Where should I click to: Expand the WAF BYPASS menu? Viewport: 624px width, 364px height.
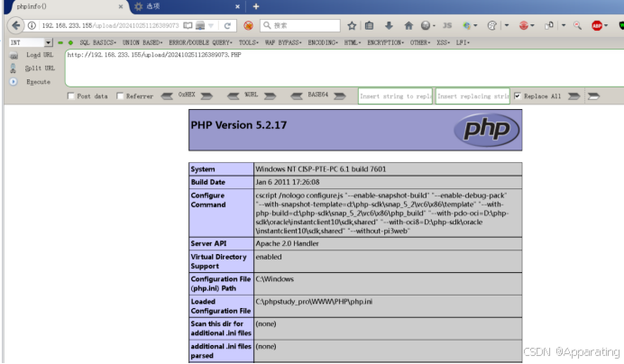click(283, 42)
